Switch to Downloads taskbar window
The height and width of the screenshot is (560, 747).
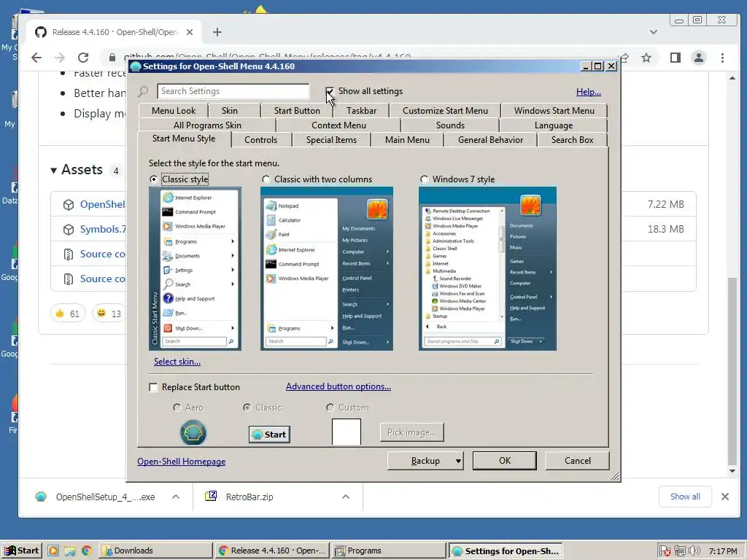coord(155,551)
